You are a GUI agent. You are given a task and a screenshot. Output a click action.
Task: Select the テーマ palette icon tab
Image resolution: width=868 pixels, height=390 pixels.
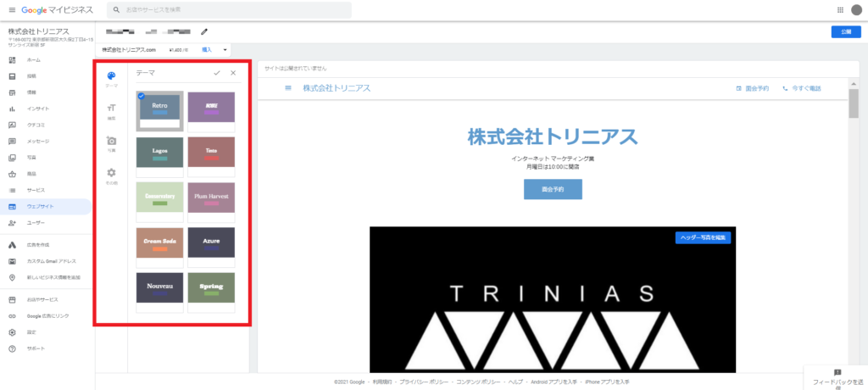[x=111, y=79]
